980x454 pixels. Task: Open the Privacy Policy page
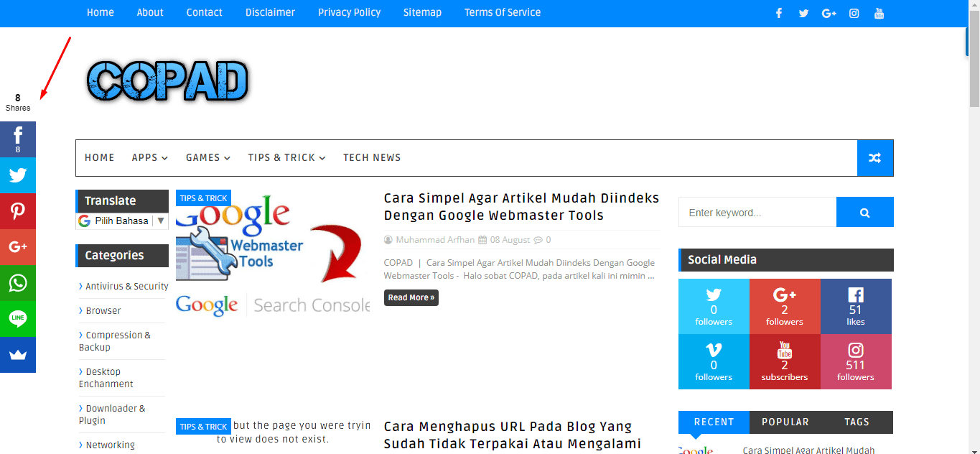coord(350,12)
